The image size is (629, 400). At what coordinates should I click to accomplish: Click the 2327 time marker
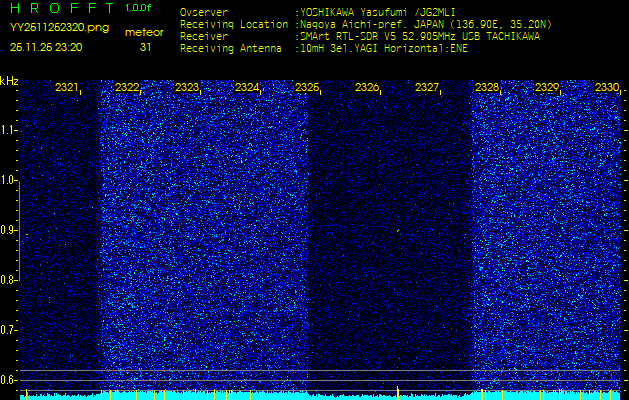[427, 87]
